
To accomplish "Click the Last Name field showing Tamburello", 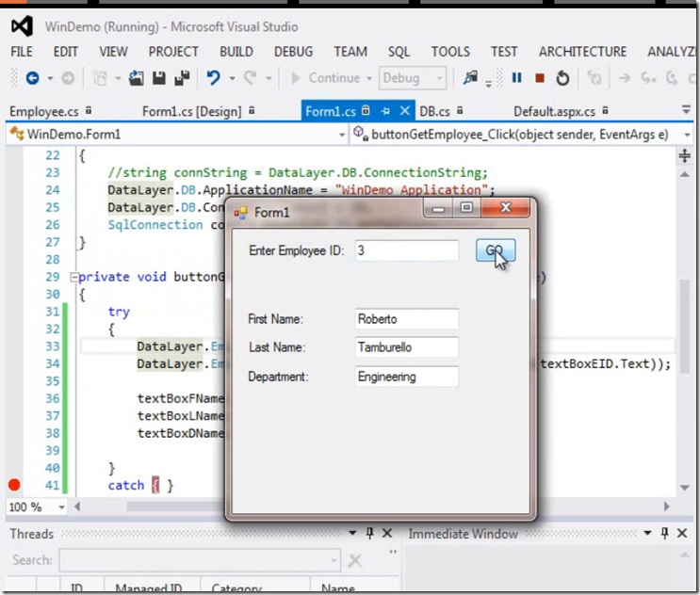I will (407, 347).
